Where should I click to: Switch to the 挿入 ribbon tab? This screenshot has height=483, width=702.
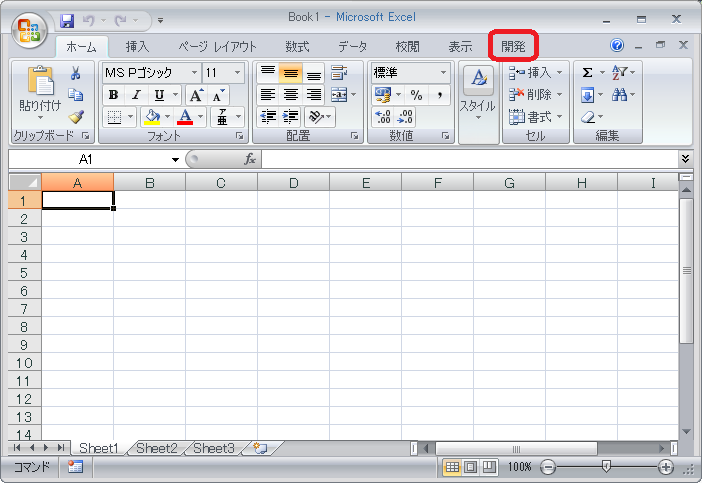[x=137, y=47]
